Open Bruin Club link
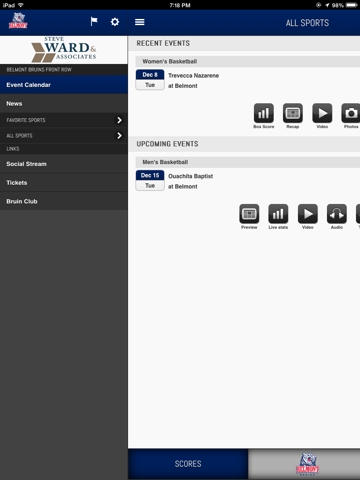This screenshot has height=480, width=360. tap(64, 201)
